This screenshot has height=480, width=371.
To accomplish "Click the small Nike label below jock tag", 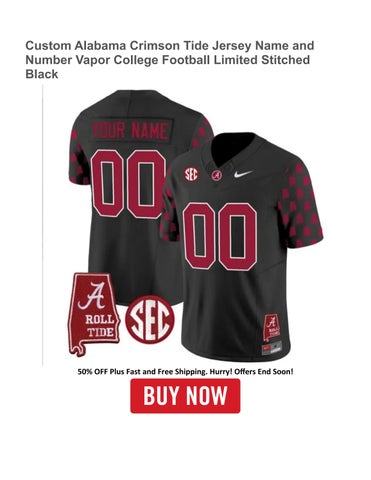I will [x=273, y=348].
